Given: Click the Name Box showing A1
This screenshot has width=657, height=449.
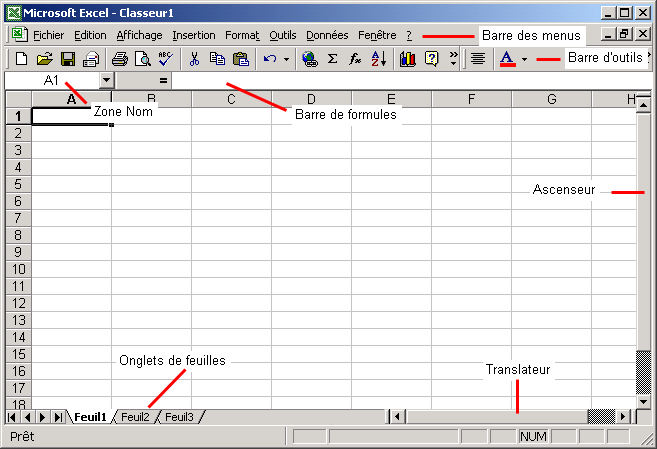Looking at the screenshot, I should click(52, 80).
